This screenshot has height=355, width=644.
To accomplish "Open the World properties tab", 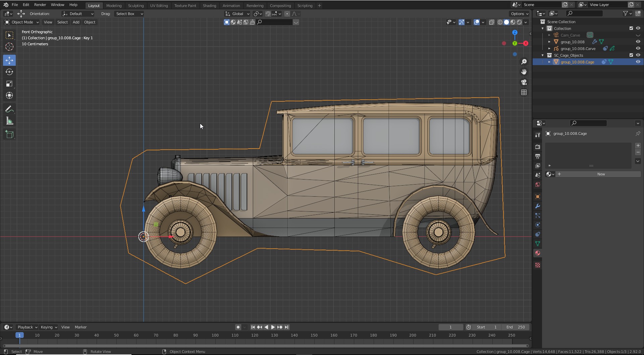I will [538, 185].
